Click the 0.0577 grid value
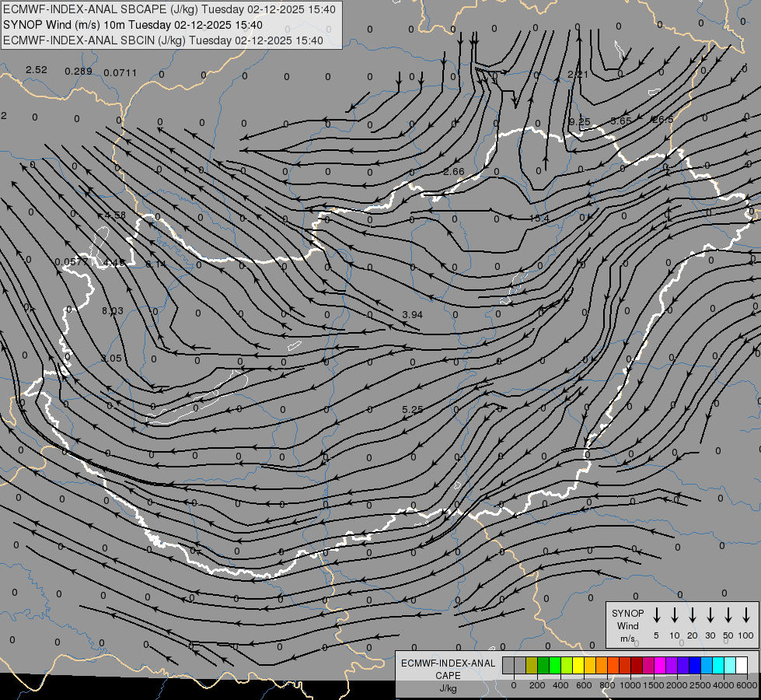Image resolution: width=761 pixels, height=700 pixels. point(72,262)
